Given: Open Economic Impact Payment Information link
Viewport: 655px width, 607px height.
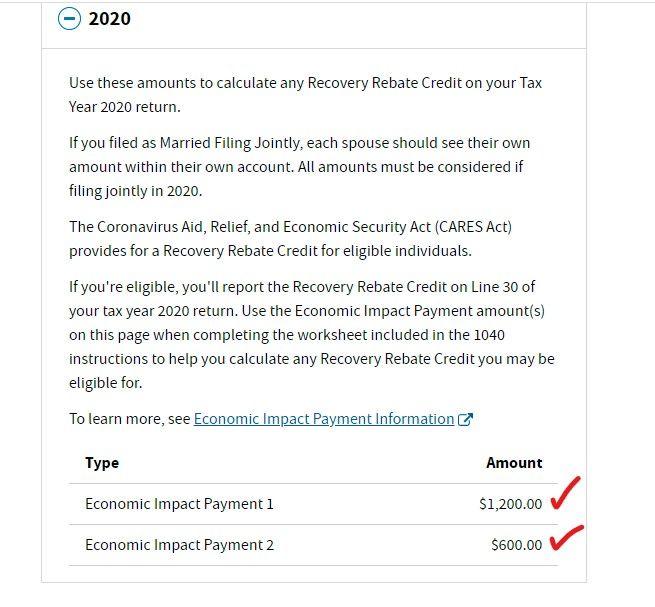Looking at the screenshot, I should (x=324, y=419).
